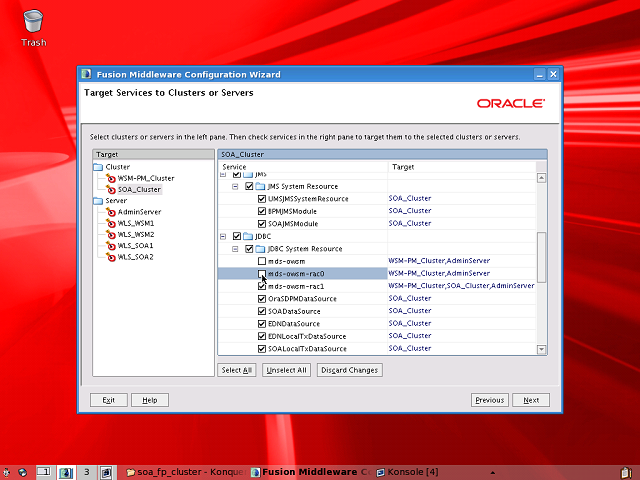Image resolution: width=640 pixels, height=480 pixels.
Task: Click the JMS System Resource folder icon
Action: pos(260,187)
